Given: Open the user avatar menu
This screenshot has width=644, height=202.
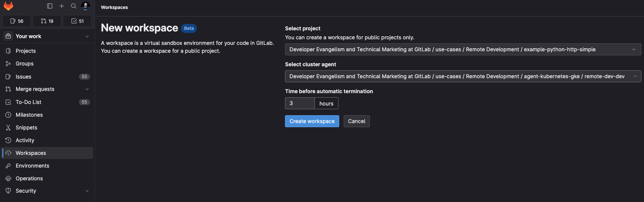Looking at the screenshot, I should click(86, 6).
